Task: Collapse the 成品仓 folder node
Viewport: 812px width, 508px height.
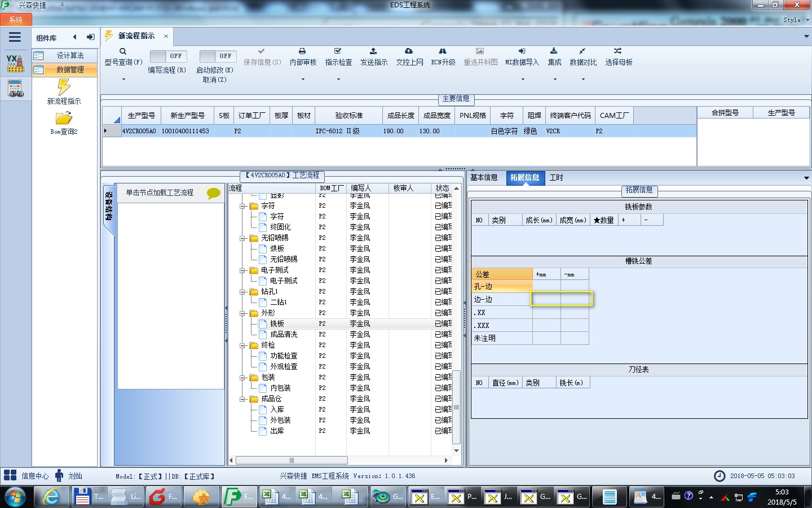Action: click(243, 399)
